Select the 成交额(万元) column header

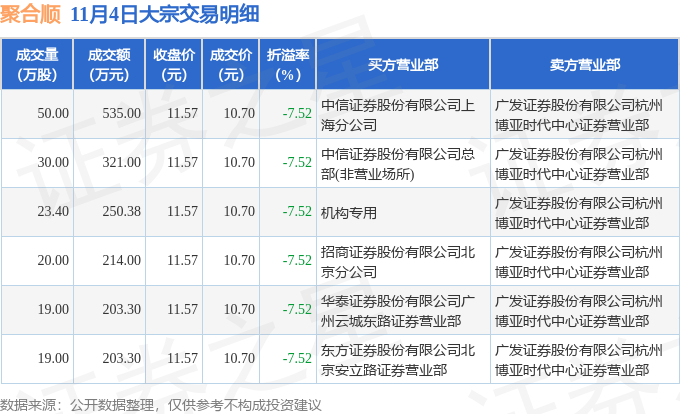click(x=109, y=65)
